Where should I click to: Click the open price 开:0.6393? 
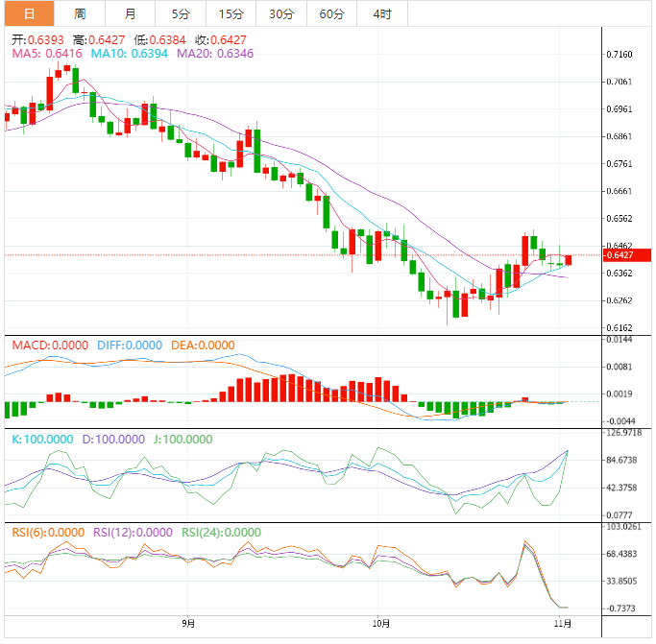pyautogui.click(x=37, y=40)
